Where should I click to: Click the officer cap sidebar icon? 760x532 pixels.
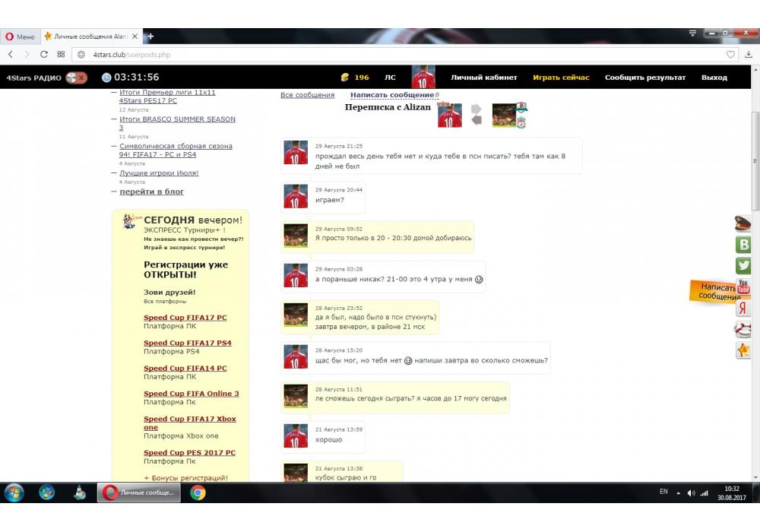(x=743, y=223)
